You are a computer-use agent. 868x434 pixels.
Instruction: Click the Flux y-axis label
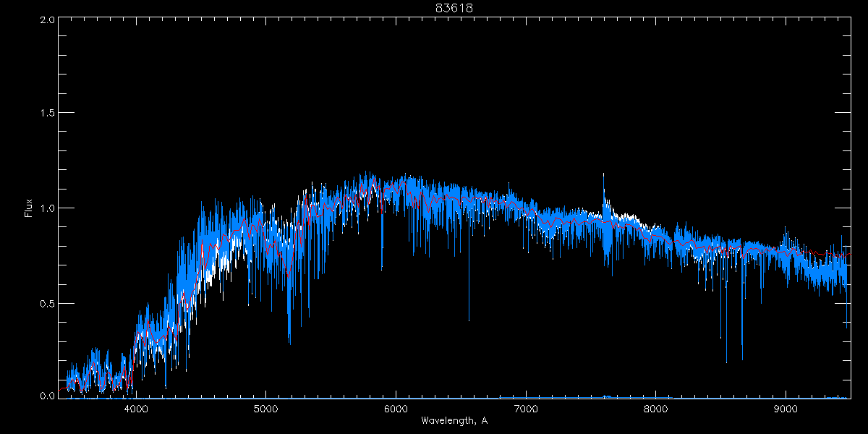29,208
